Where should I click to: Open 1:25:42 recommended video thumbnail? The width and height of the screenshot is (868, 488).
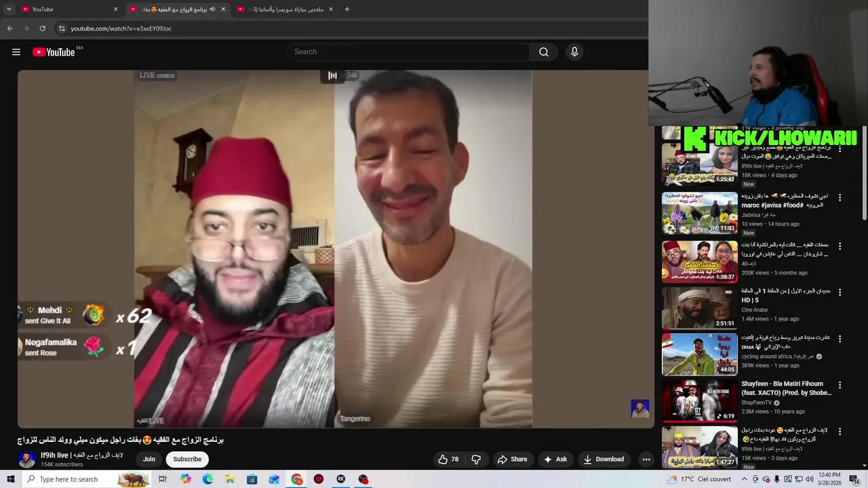(700, 165)
